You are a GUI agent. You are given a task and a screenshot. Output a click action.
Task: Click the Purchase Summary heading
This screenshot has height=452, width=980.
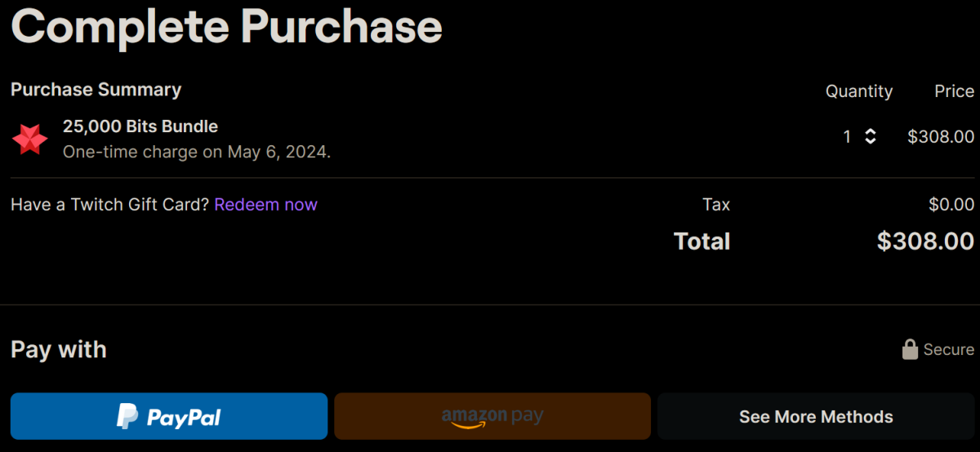[x=96, y=90]
